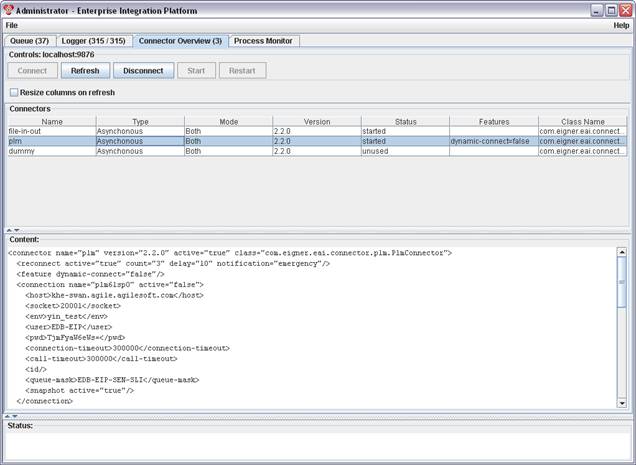
Task: Click the Features column header
Action: pos(494,121)
